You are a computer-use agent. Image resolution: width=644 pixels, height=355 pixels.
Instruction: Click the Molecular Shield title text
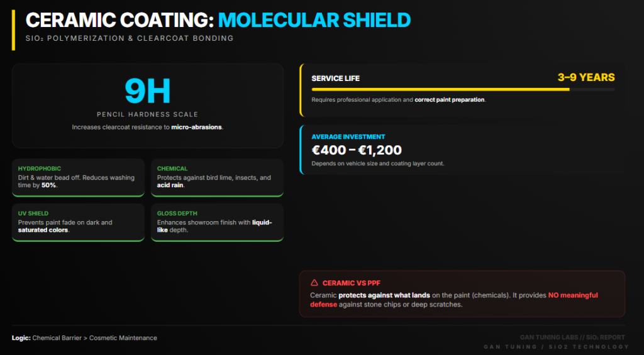pos(314,19)
